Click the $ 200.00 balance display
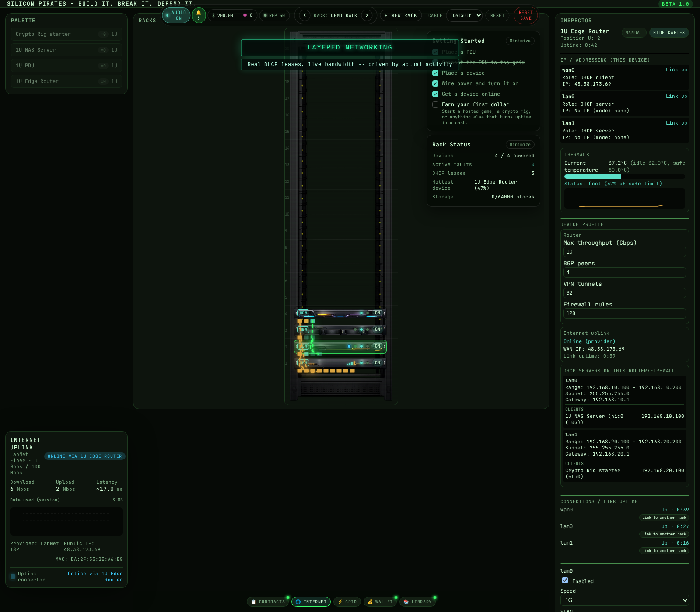Viewport: 700px width, 612px height. coord(223,15)
